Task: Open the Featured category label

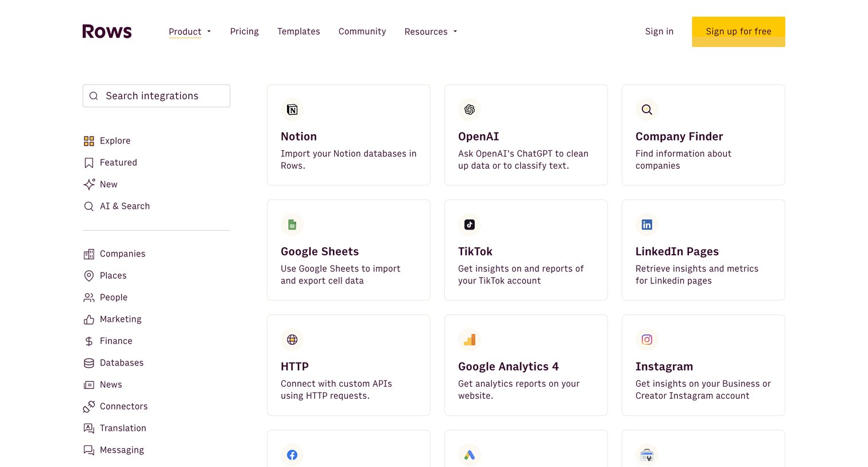Action: [118, 163]
